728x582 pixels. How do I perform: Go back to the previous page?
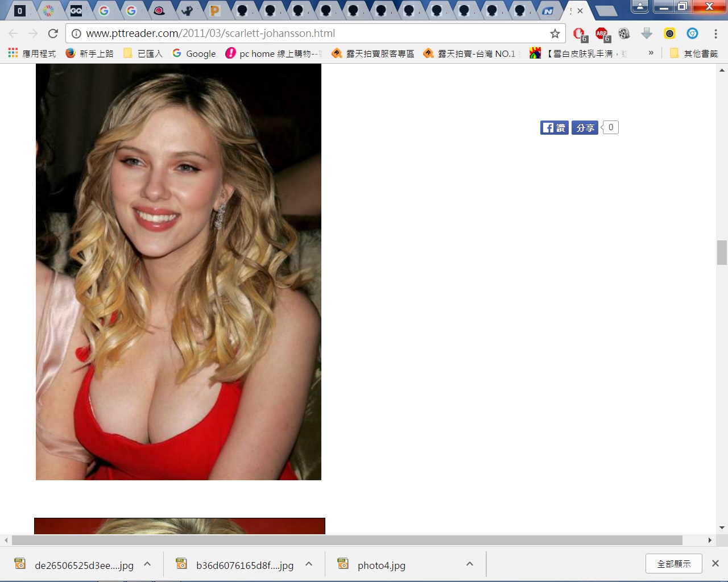(13, 34)
